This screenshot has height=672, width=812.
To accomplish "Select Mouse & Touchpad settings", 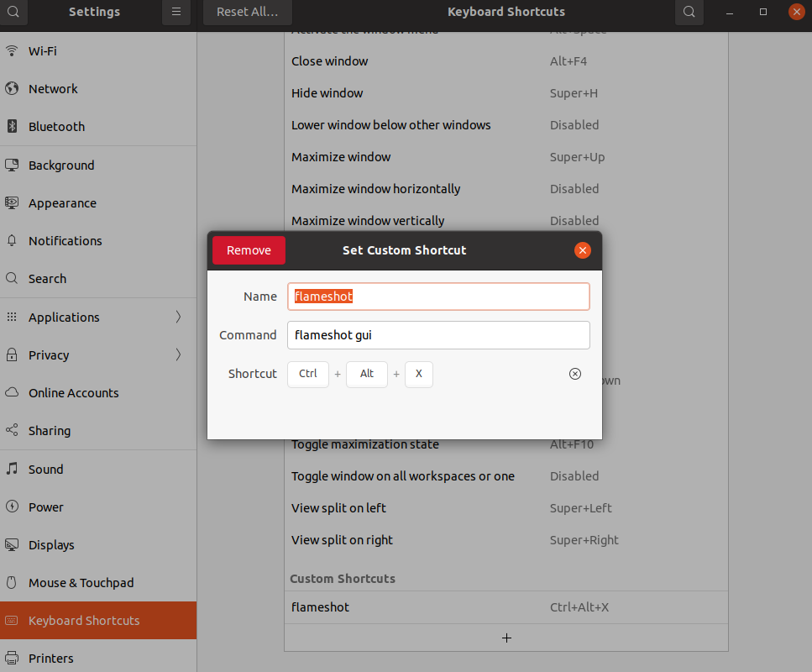I will (x=98, y=583).
